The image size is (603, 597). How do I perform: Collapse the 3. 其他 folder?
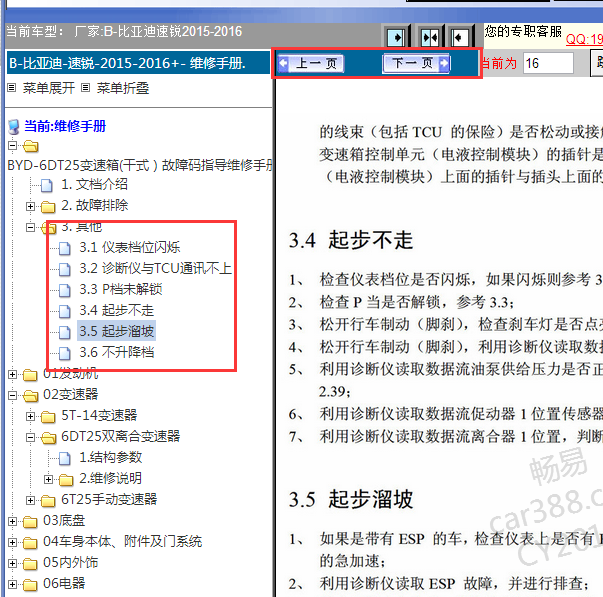(x=30, y=228)
